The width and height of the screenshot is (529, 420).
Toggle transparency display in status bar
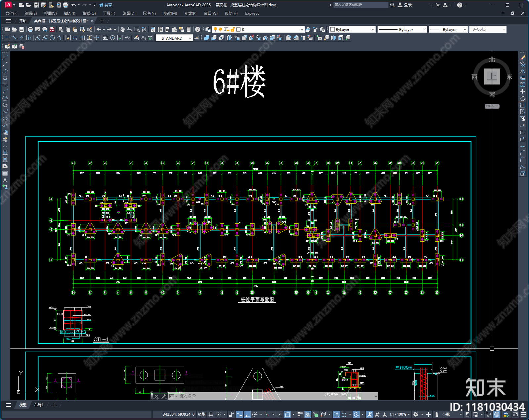click(x=307, y=414)
